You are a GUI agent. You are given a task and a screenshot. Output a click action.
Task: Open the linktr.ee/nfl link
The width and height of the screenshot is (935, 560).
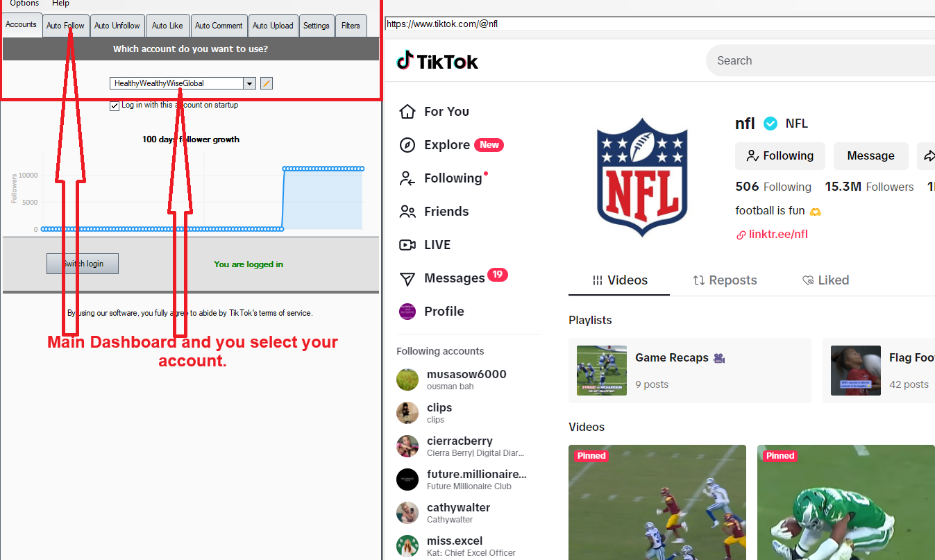(x=778, y=235)
